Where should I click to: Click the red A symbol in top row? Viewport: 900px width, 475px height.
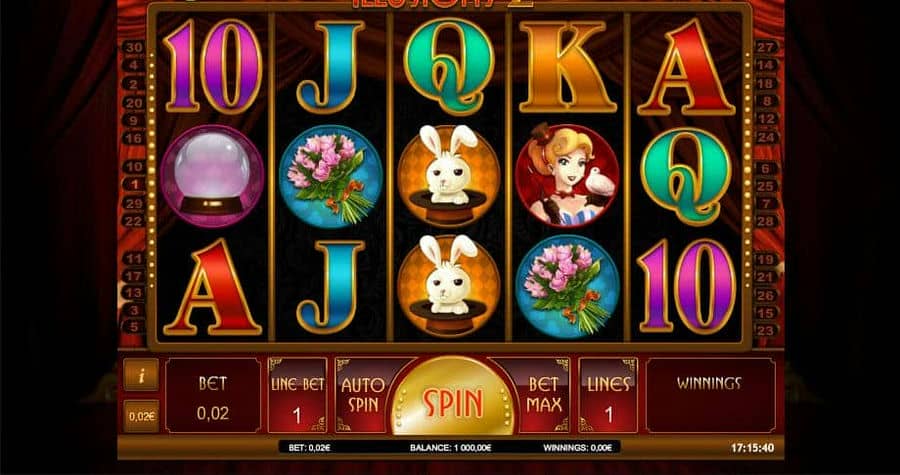pos(686,67)
